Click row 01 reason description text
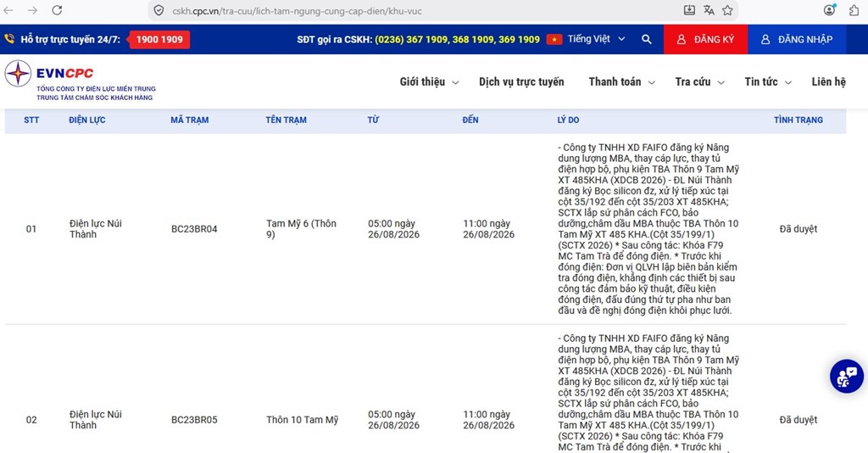868x453 pixels. [x=648, y=229]
